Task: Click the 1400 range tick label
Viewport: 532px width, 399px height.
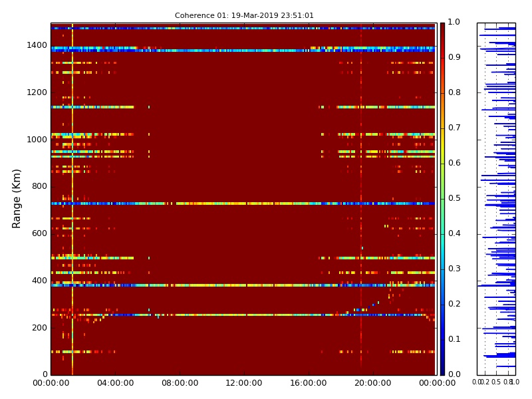Action: tap(37, 45)
